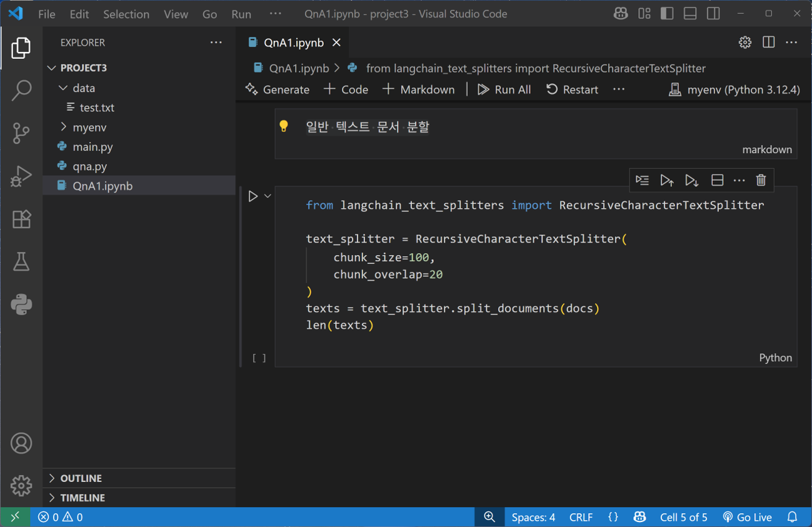This screenshot has width=812, height=527.
Task: Delete the code cell
Action: click(x=761, y=180)
